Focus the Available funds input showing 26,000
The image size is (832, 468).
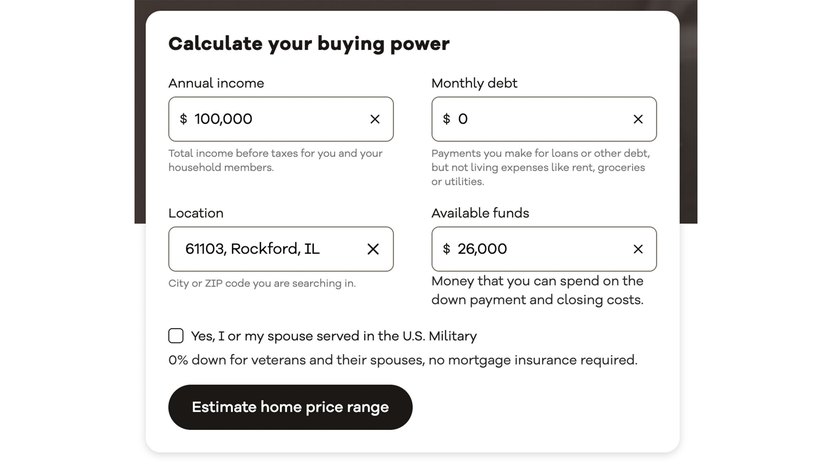pos(530,249)
